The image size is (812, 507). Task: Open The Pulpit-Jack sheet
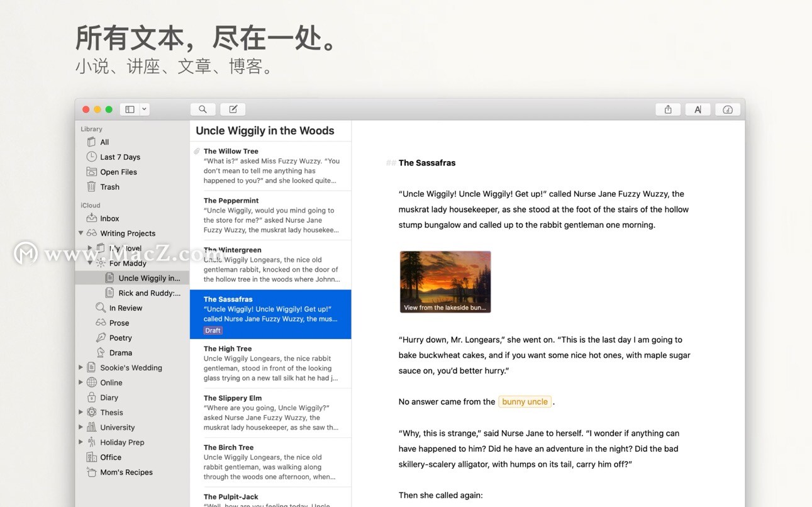pos(270,498)
